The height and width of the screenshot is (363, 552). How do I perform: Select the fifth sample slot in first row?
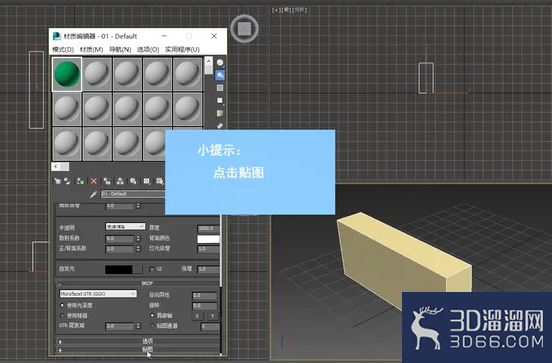pos(188,74)
